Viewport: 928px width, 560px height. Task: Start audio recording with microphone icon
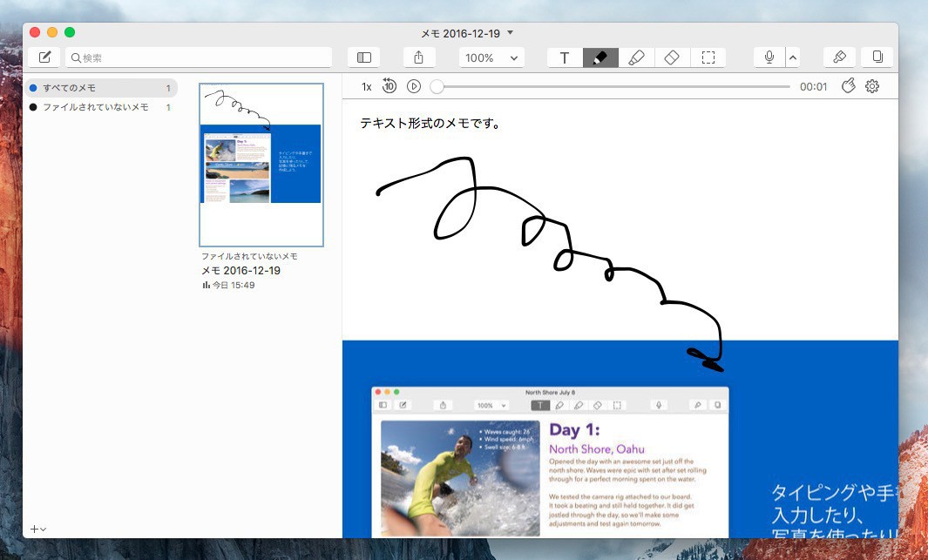coord(769,57)
